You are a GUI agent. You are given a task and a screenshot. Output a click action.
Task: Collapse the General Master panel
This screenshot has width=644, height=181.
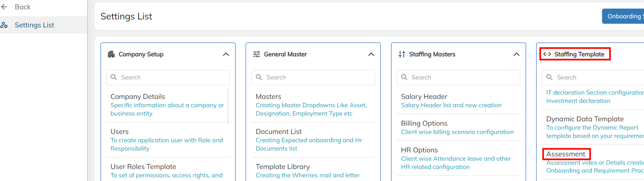(371, 54)
